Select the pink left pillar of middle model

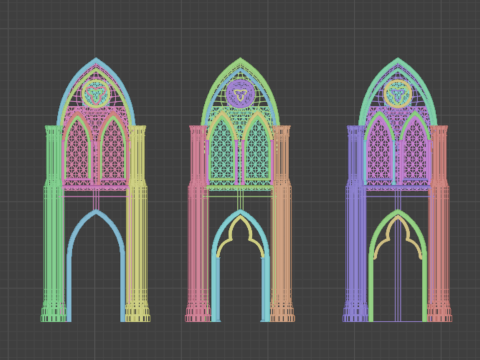click(x=197, y=223)
